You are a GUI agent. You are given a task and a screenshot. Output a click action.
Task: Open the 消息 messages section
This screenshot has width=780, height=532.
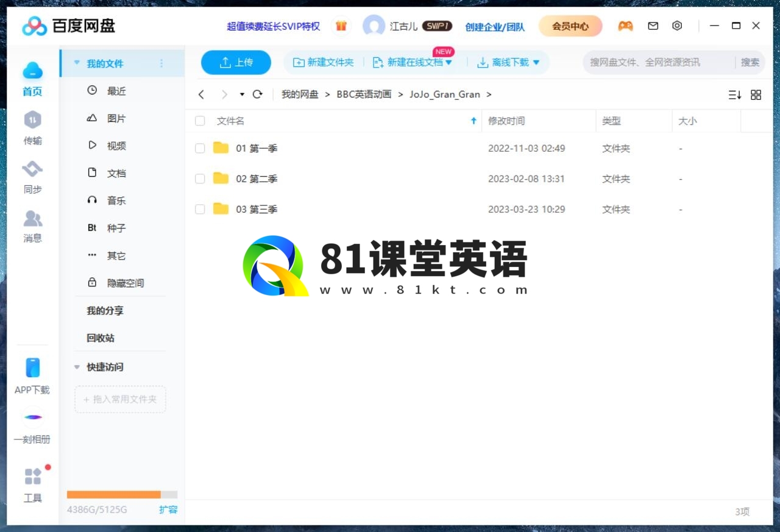32,226
